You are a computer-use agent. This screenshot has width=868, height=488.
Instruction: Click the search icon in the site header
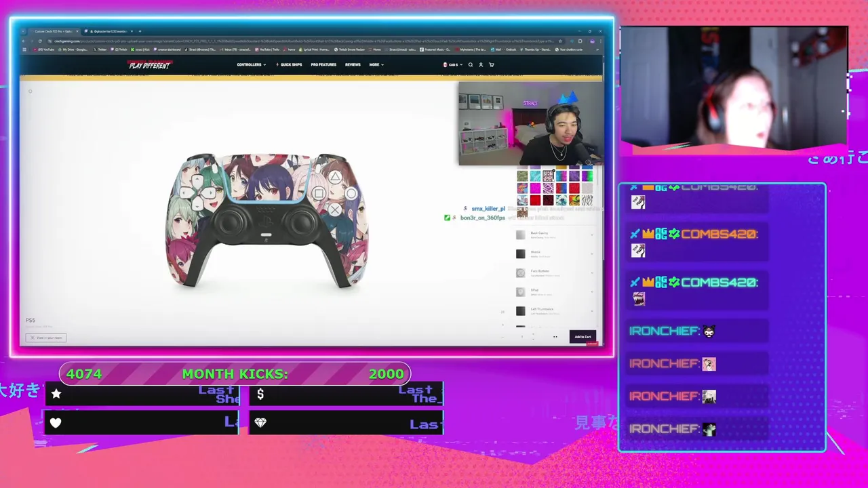click(471, 65)
